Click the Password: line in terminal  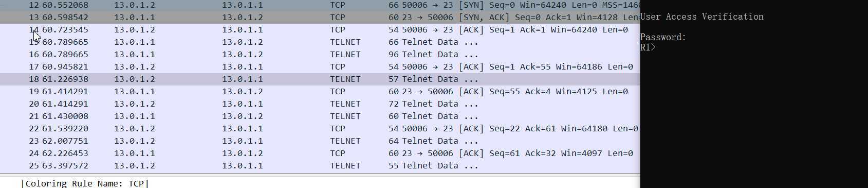tap(663, 37)
